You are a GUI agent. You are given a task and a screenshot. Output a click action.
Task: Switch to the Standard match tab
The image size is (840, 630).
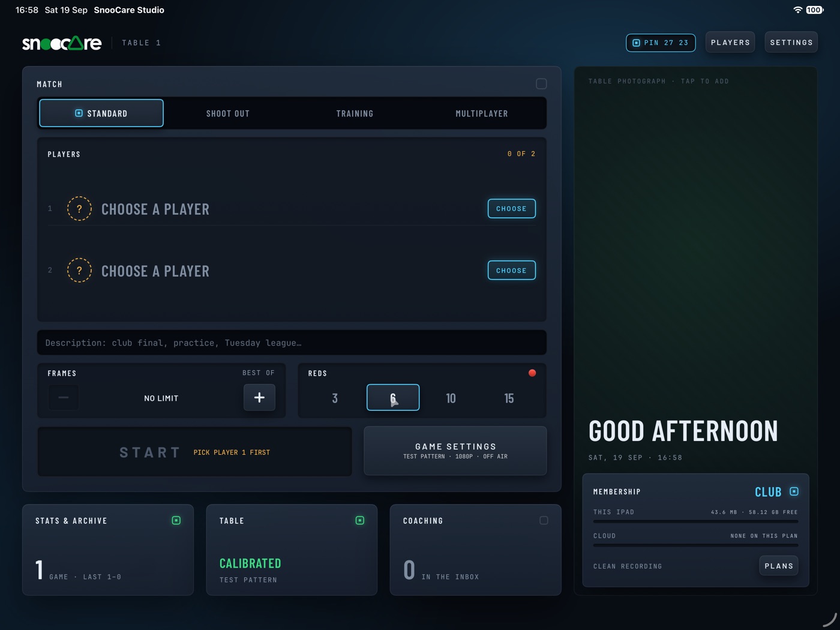tap(101, 113)
